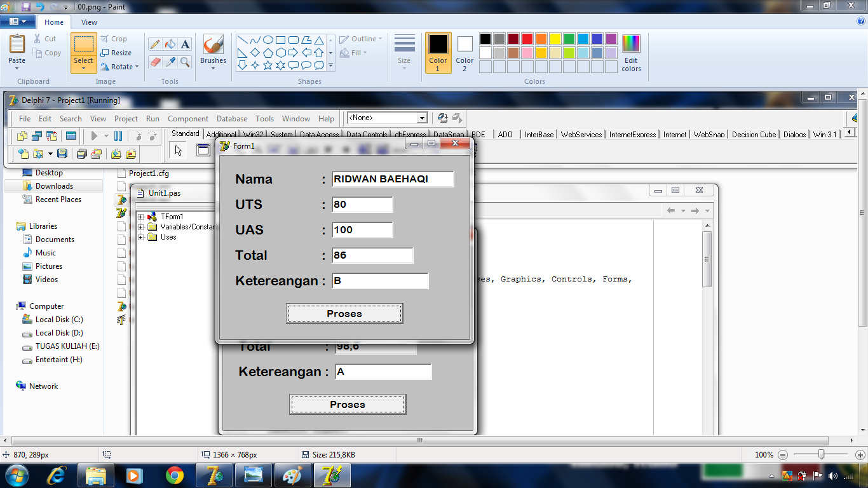Click the zoom slider handle

[822, 454]
